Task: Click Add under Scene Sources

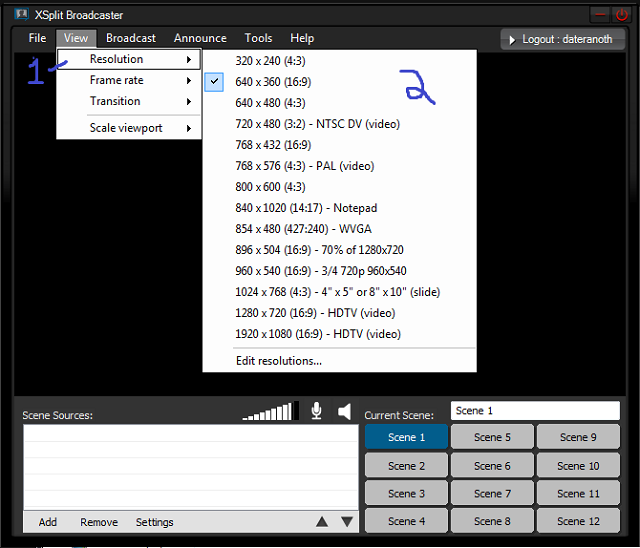Action: click(x=48, y=522)
